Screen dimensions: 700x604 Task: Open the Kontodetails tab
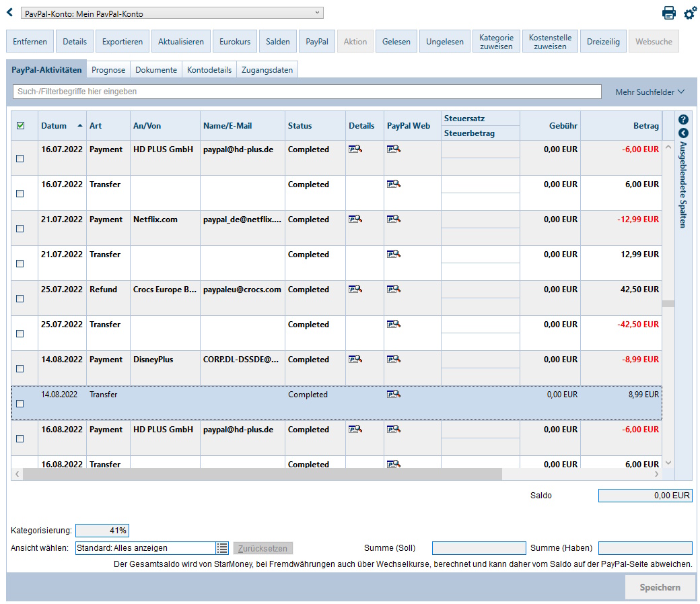tap(209, 70)
